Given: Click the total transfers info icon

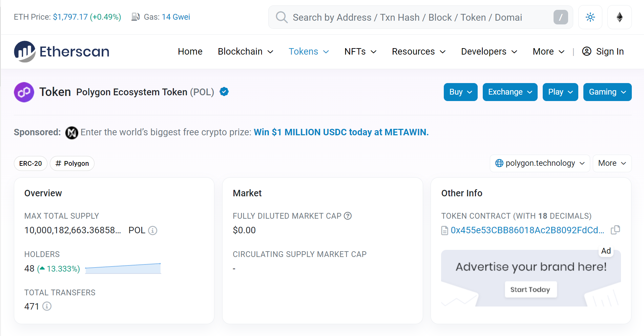Looking at the screenshot, I should pos(47,306).
